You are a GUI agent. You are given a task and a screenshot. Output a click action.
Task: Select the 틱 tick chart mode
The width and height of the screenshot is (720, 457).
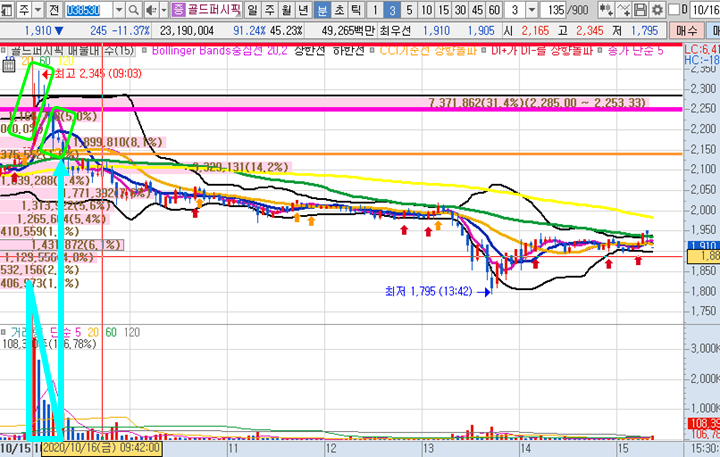[356, 10]
